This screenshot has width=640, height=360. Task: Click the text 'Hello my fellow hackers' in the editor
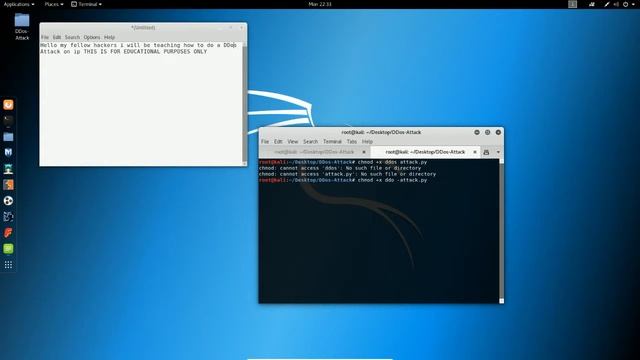(x=78, y=45)
